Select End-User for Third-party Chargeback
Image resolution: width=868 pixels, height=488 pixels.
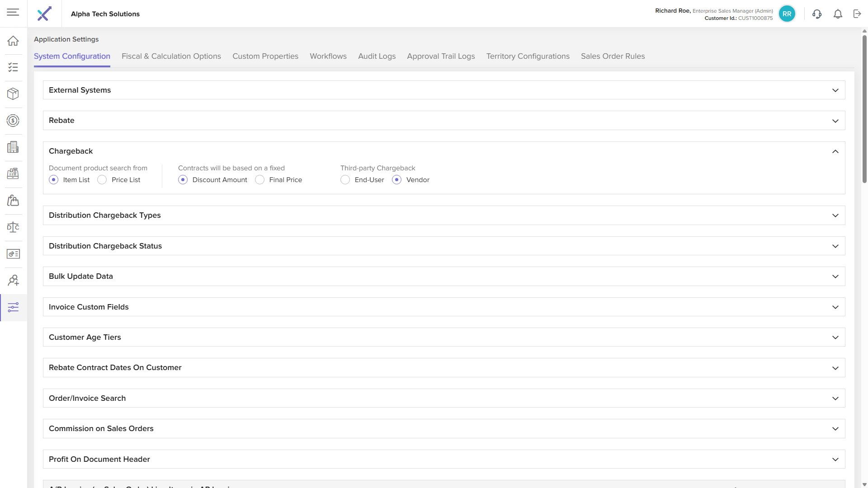click(345, 180)
